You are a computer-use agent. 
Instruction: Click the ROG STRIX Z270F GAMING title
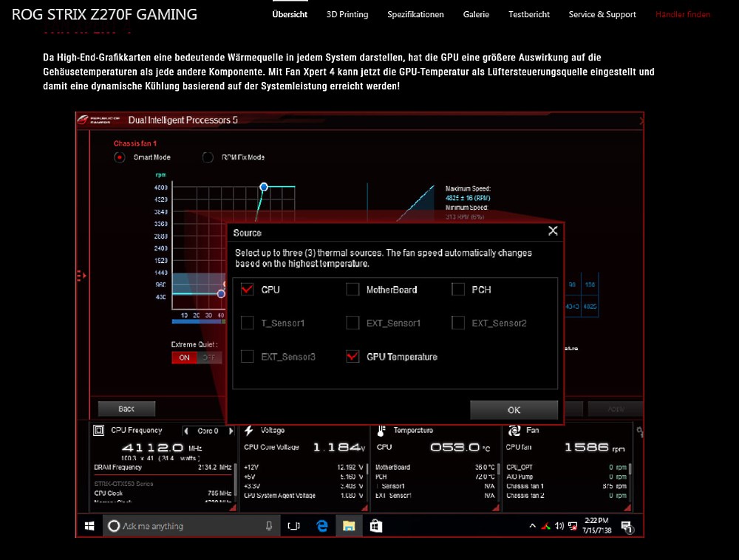pyautogui.click(x=105, y=15)
